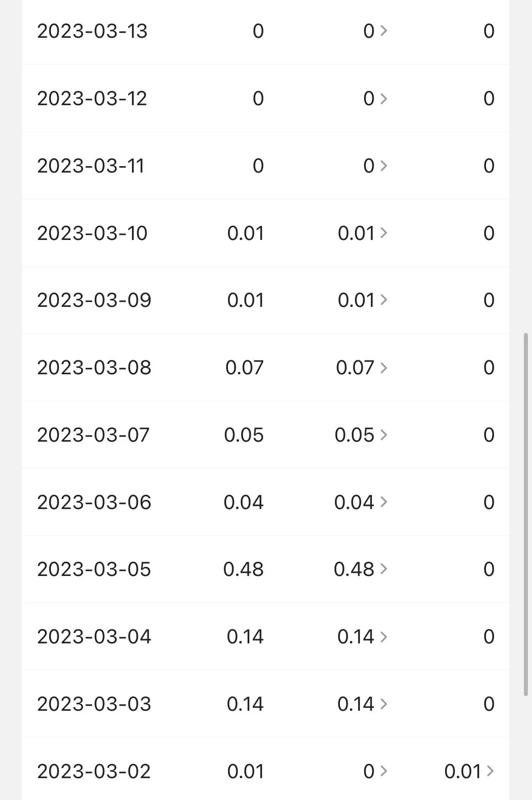The height and width of the screenshot is (800, 532).
Task: Open the chevron in the 2023-03-03 row
Action: pos(384,704)
